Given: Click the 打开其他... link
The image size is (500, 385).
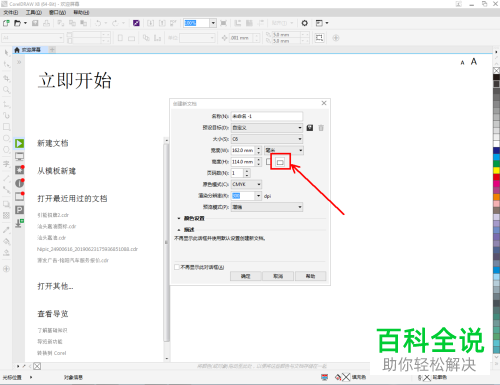Looking at the screenshot, I should click(55, 286).
